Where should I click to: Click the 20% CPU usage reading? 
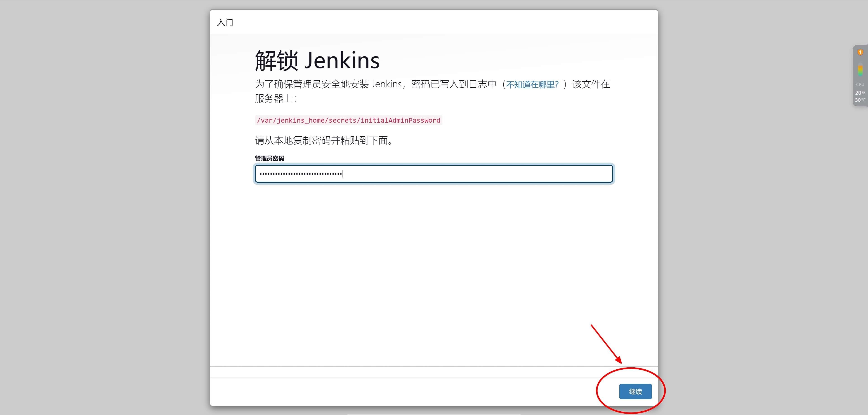click(x=860, y=93)
